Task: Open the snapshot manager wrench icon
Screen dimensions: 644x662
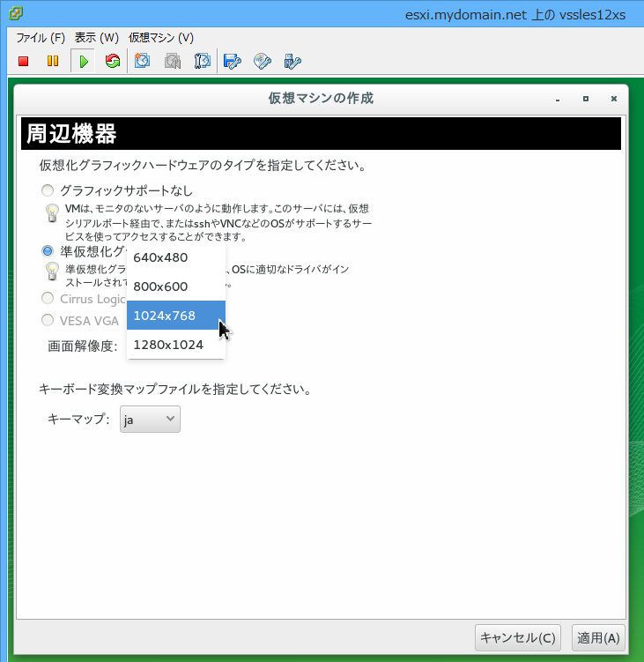Action: click(203, 62)
